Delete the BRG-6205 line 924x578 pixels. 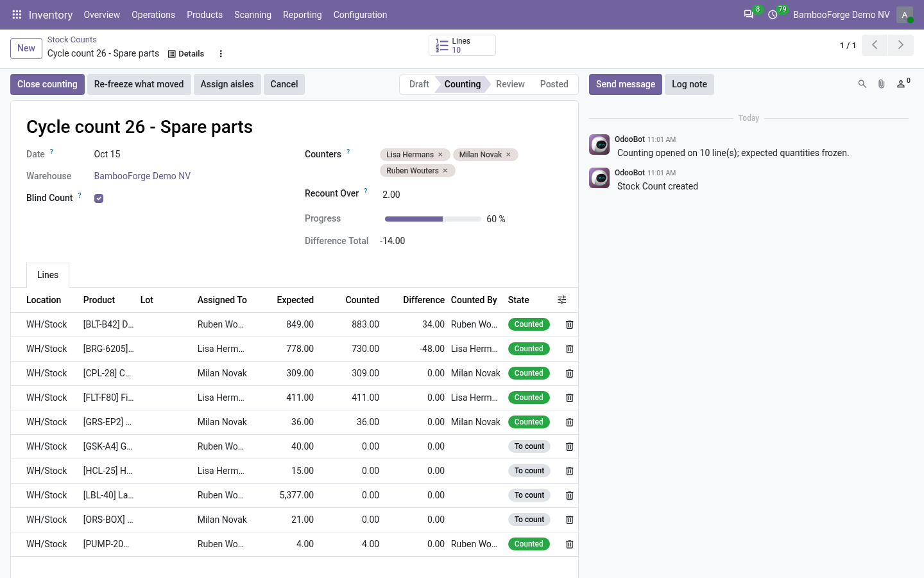tap(569, 349)
